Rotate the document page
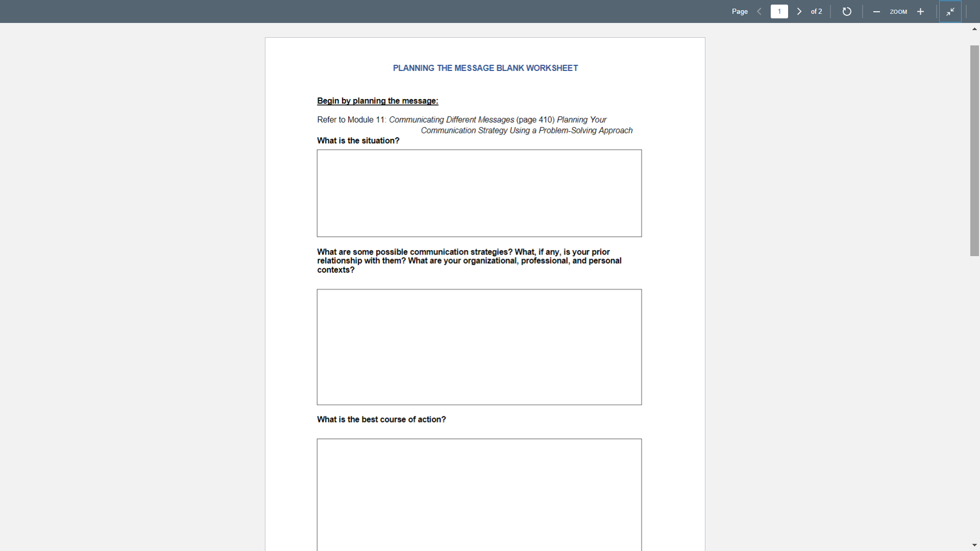Image resolution: width=980 pixels, height=551 pixels. pyautogui.click(x=847, y=11)
